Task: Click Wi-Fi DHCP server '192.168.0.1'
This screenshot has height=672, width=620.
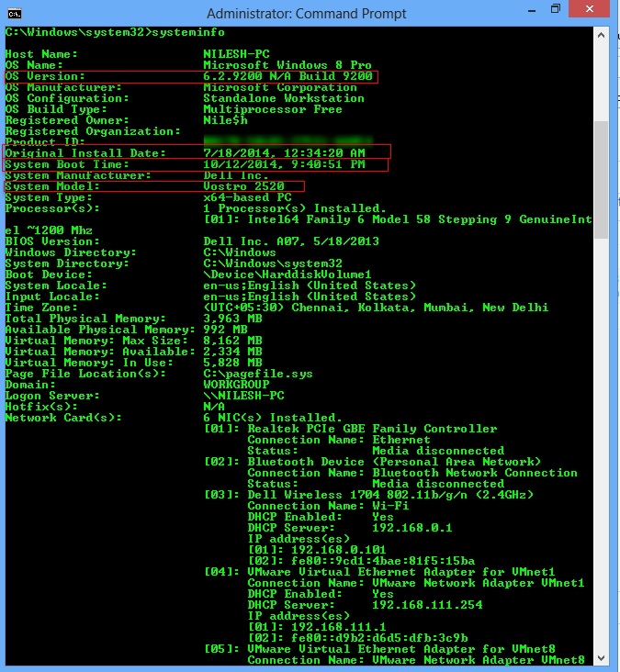Action: click(412, 528)
